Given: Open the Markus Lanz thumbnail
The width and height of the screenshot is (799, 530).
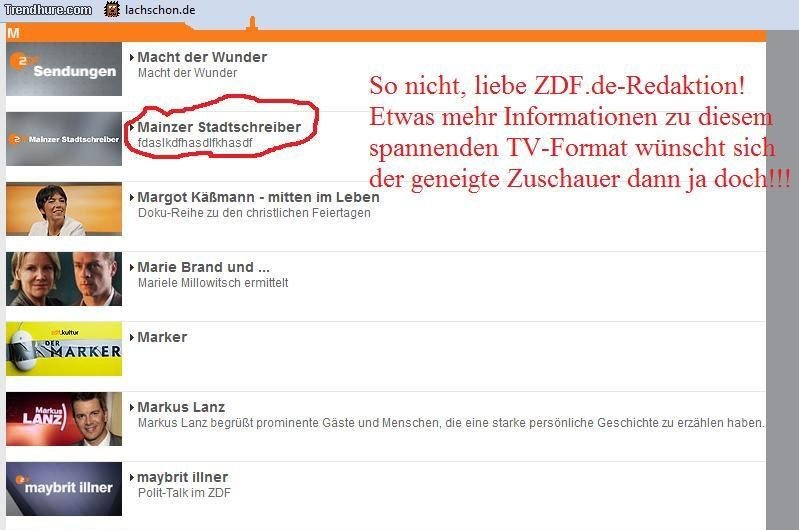Looking at the screenshot, I should 64,419.
